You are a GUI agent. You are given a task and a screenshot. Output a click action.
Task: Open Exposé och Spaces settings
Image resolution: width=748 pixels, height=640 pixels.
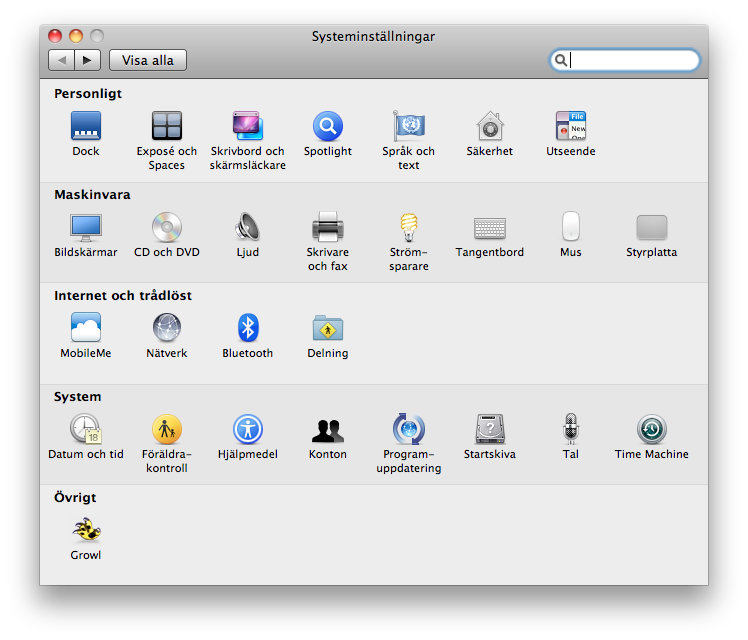tap(167, 127)
